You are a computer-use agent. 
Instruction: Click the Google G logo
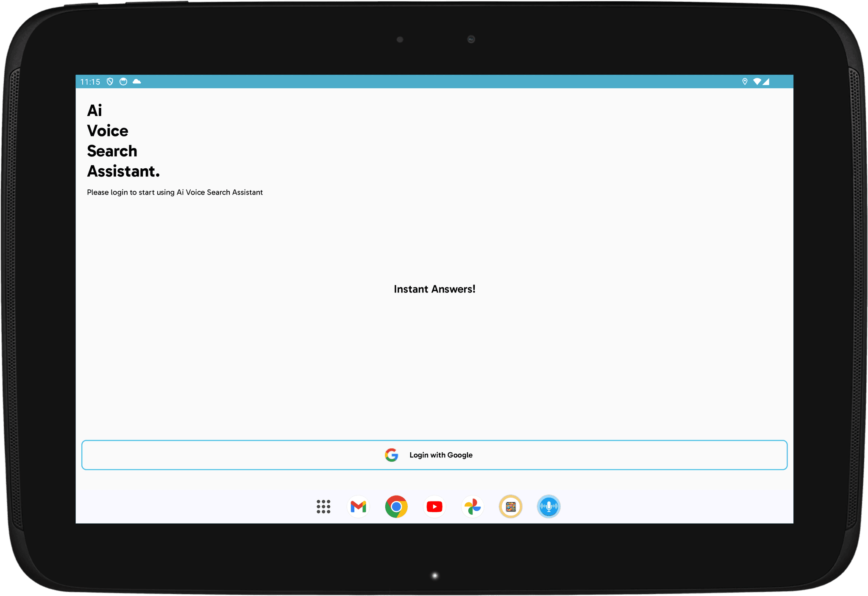click(391, 455)
